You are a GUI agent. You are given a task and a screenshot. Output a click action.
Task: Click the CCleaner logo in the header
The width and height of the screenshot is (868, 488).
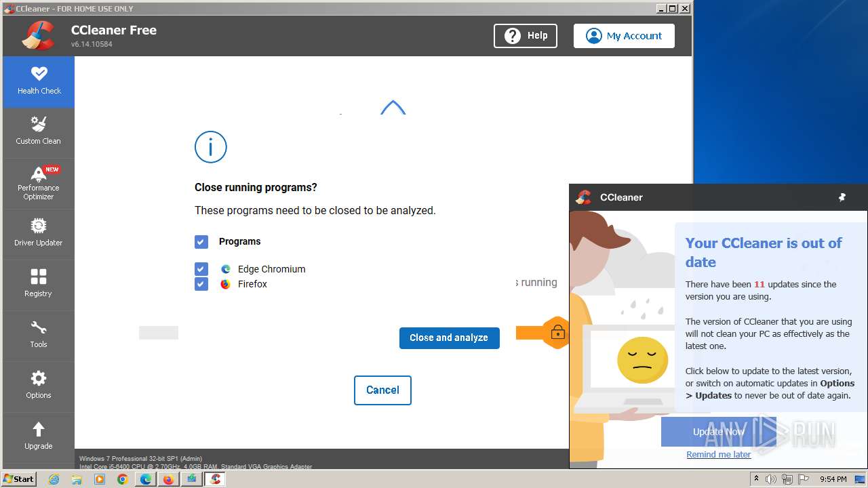click(x=38, y=35)
